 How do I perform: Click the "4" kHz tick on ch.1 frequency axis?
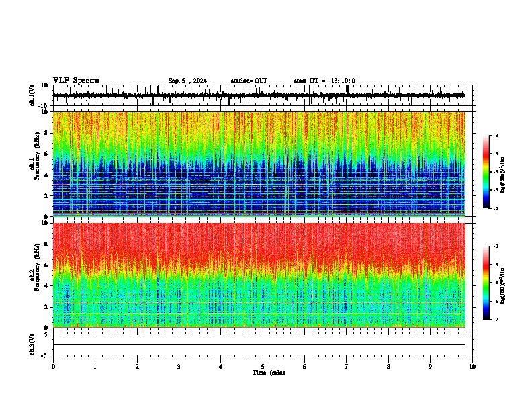(46, 175)
